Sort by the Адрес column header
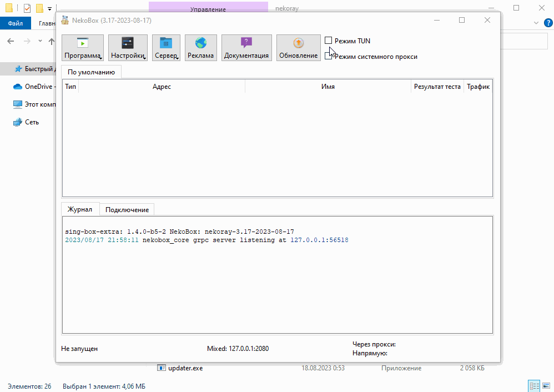The image size is (554, 392). point(162,87)
